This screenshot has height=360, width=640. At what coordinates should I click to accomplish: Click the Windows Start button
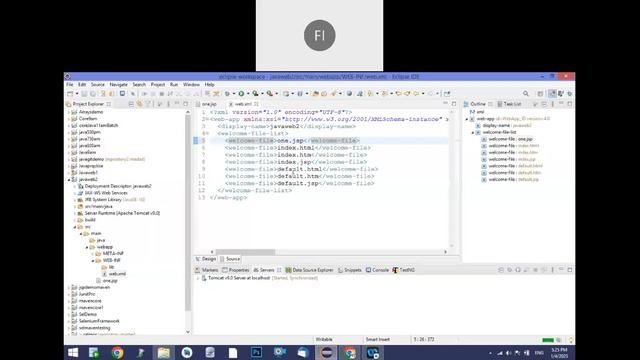(x=73, y=352)
